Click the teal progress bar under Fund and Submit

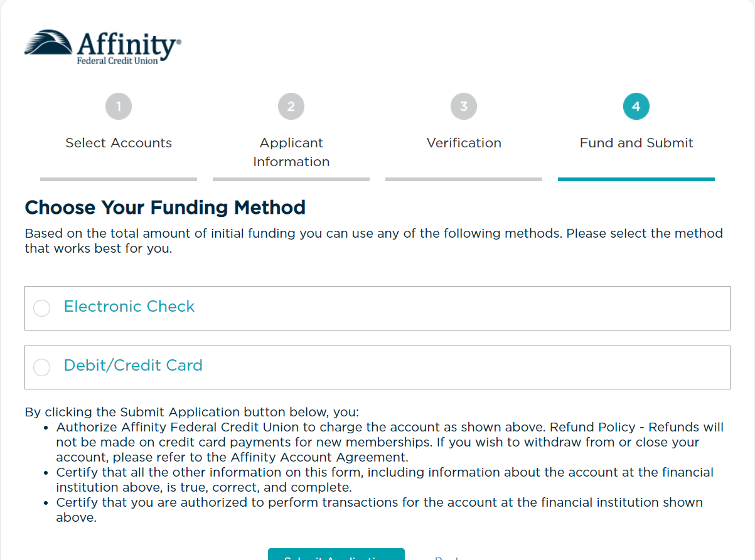tap(636, 179)
